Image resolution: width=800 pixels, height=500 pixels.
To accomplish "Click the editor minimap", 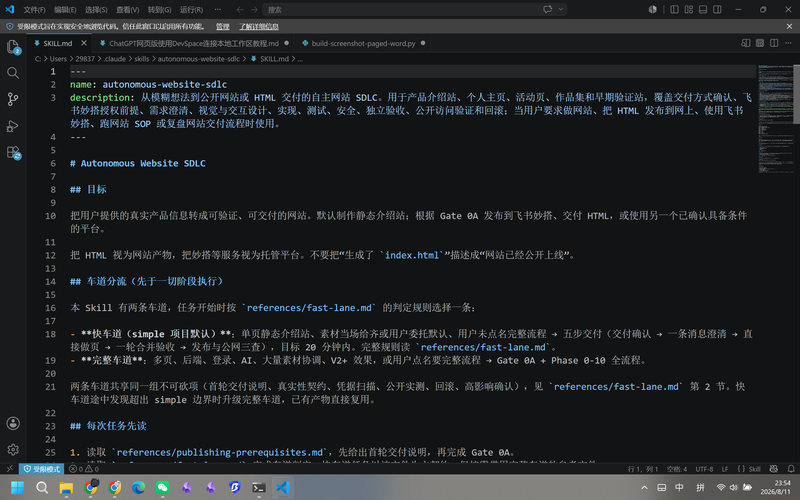I will pyautogui.click(x=774, y=120).
